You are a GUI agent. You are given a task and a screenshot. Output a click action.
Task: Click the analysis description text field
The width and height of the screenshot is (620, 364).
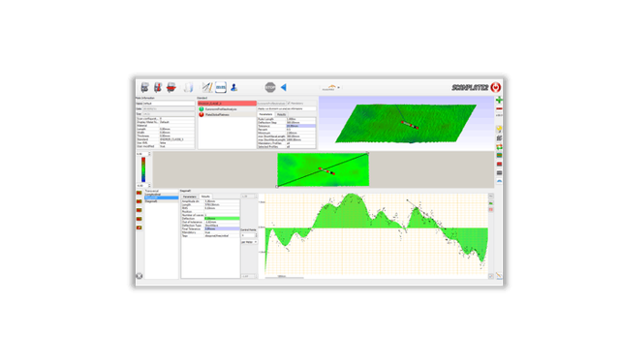[287, 108]
